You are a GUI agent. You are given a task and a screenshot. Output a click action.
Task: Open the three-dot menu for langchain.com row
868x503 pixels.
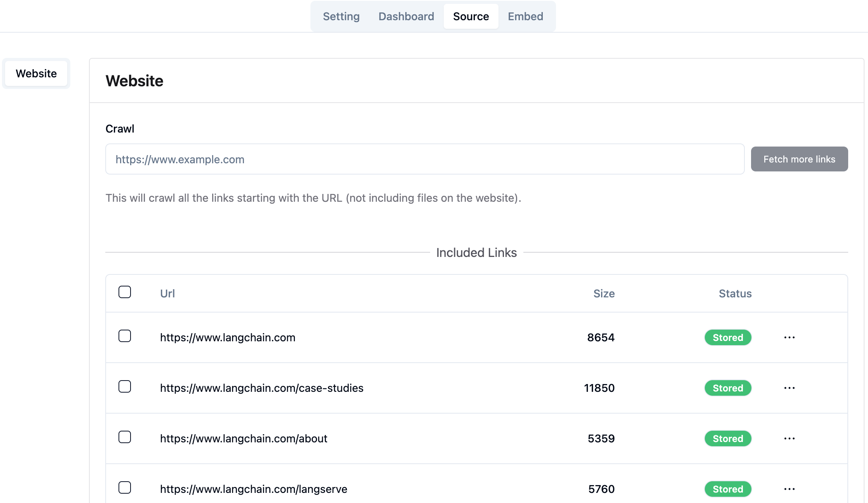click(x=789, y=337)
